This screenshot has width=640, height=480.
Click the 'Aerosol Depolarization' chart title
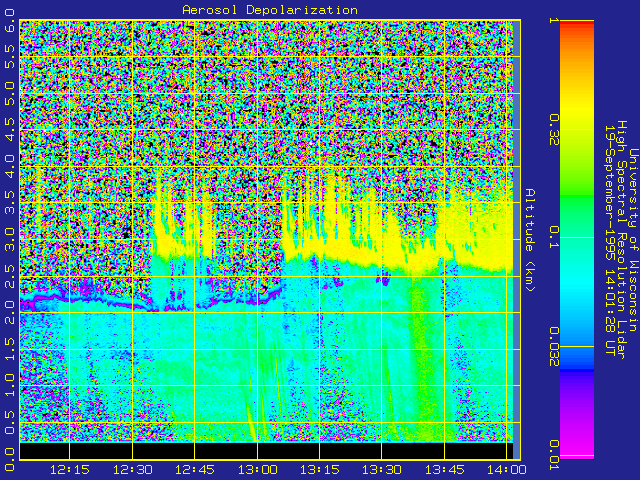[x=270, y=10]
